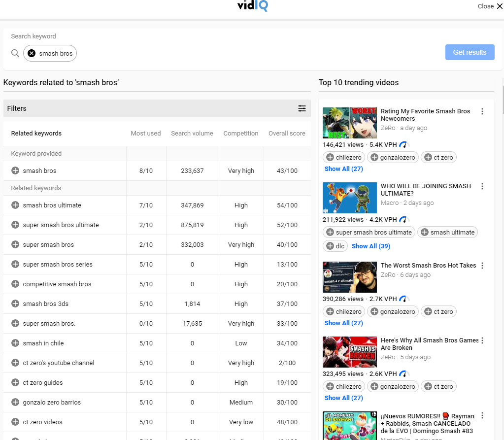
Task: Add 'competitive smash bros' keyword
Action: click(x=15, y=284)
